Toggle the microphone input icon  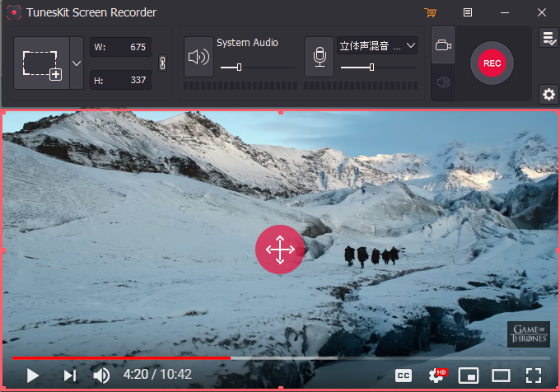[320, 57]
